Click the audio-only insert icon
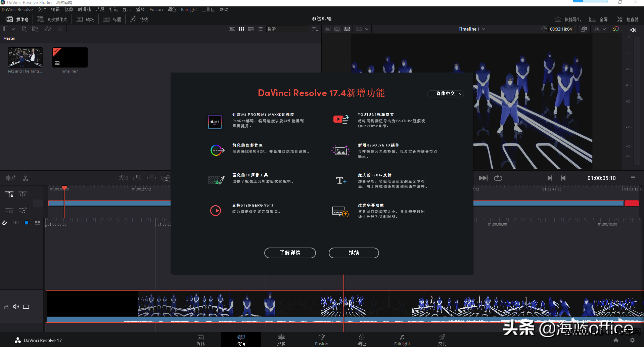This screenshot has height=347, width=644. click(x=22, y=210)
